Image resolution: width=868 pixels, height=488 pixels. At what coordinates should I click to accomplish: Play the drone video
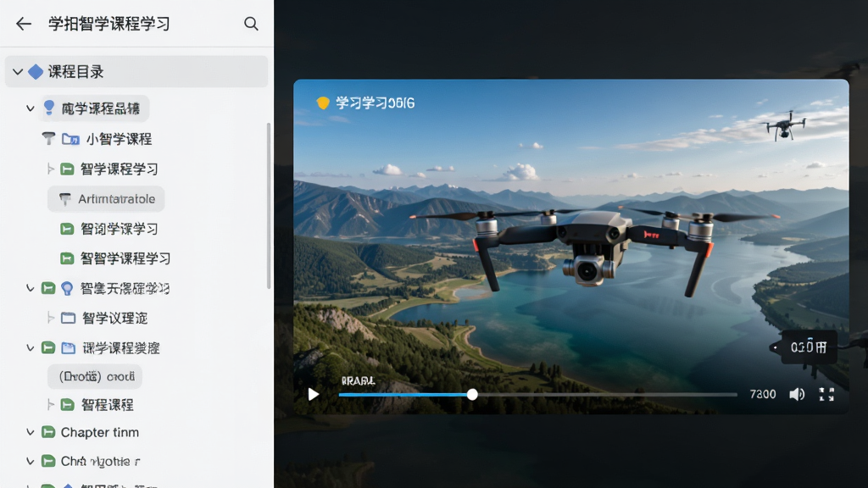(314, 394)
